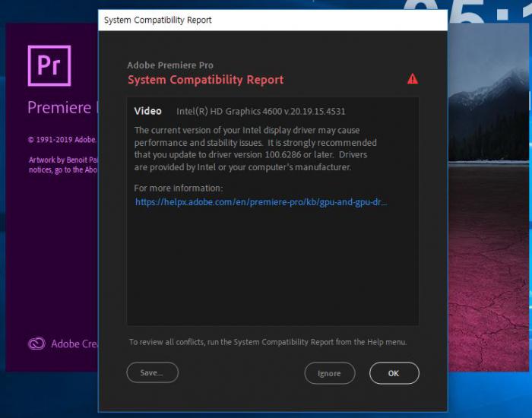Click the Adobe Creative Cloud logo

36,344
